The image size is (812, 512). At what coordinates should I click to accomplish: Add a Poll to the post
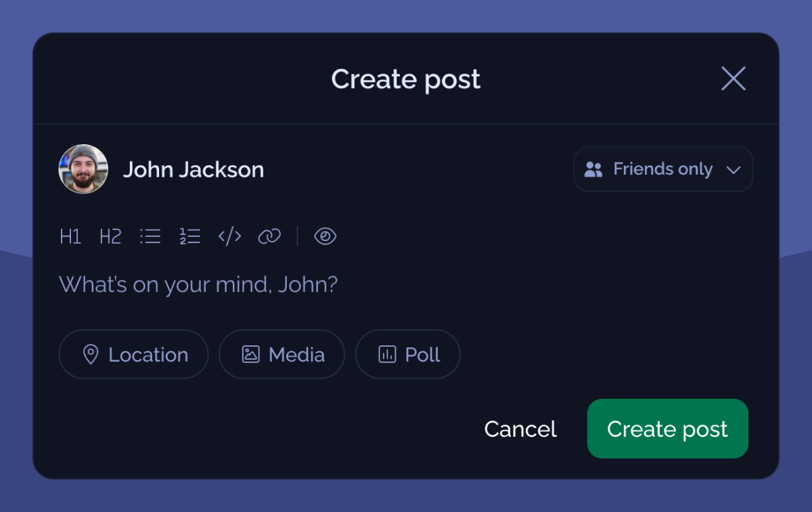click(407, 354)
